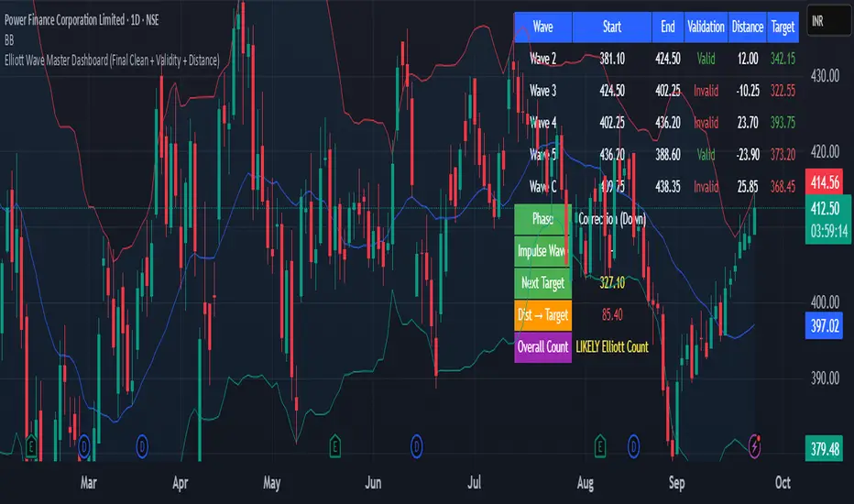Click the End column header
Image resolution: width=854 pixels, height=504 pixels.
668,27
